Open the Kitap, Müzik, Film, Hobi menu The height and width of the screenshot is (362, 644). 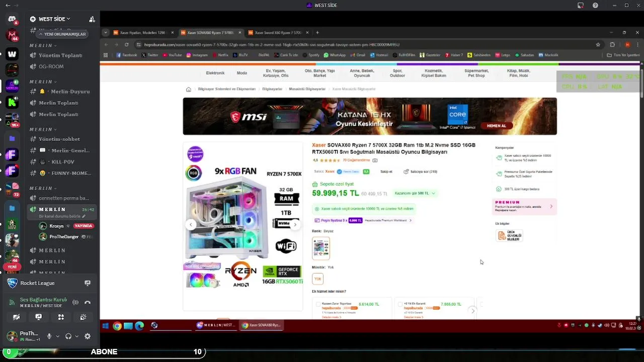pyautogui.click(x=519, y=73)
